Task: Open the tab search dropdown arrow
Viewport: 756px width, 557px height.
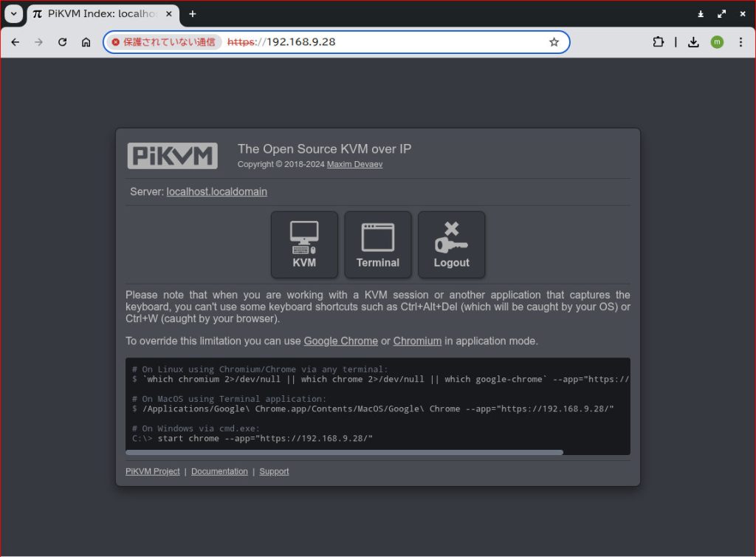Action: (x=13, y=13)
